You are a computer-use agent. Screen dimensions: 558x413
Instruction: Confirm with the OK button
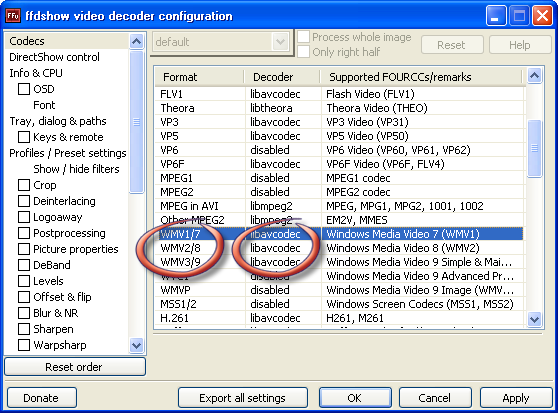click(x=355, y=398)
